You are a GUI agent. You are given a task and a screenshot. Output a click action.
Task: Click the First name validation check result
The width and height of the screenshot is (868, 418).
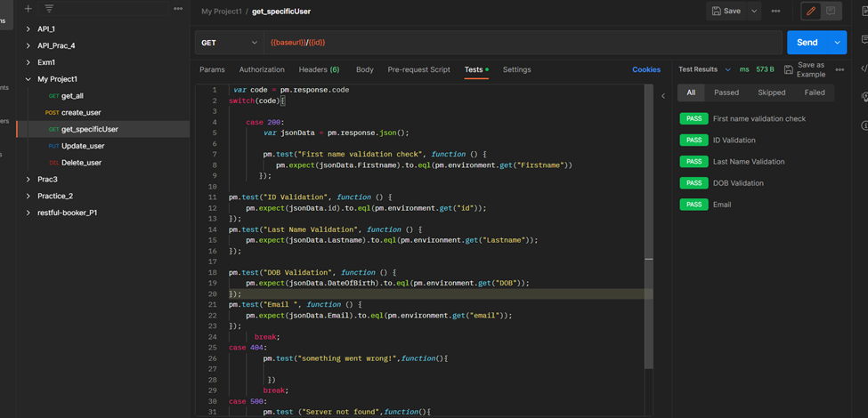click(759, 118)
